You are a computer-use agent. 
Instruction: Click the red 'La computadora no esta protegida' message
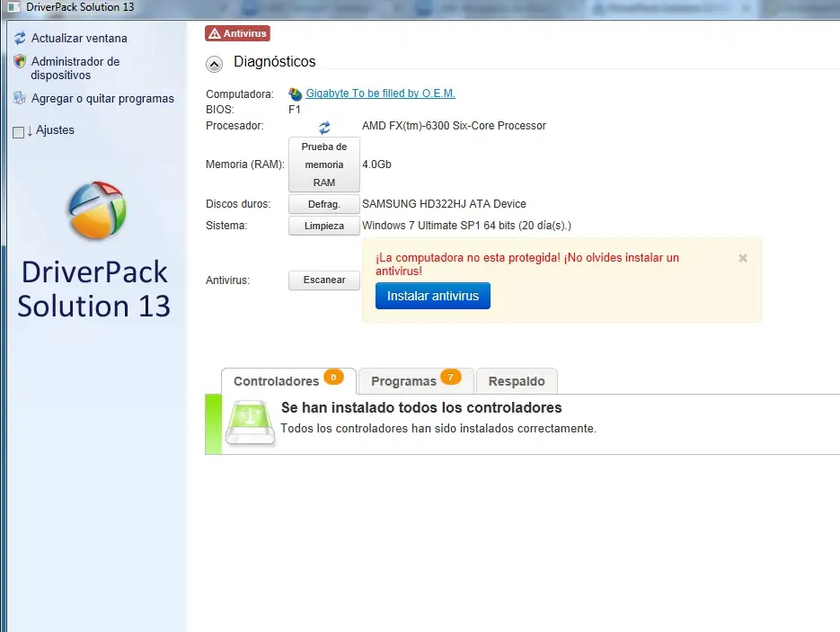pyautogui.click(x=527, y=264)
